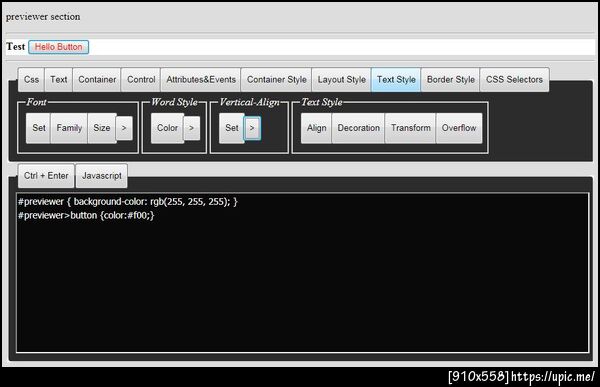This screenshot has width=600, height=387.
Task: Click the 'previewer section' heading text
Action: [43, 17]
